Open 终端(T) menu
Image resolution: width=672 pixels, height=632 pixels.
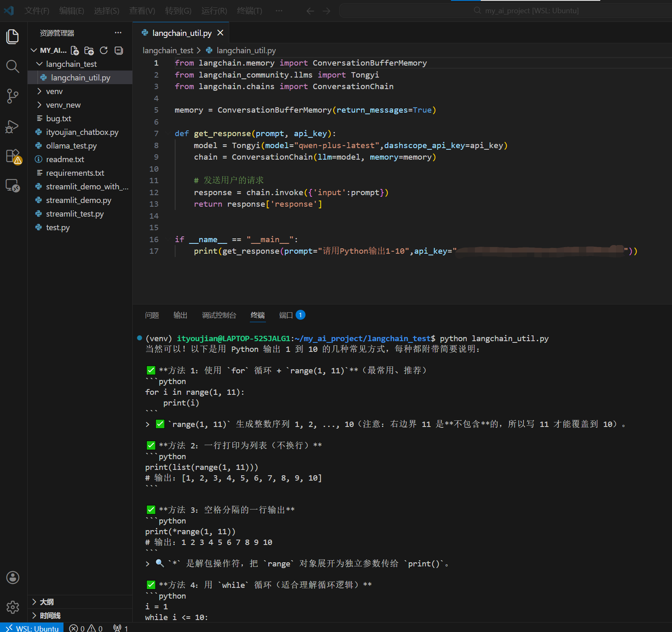(x=249, y=11)
